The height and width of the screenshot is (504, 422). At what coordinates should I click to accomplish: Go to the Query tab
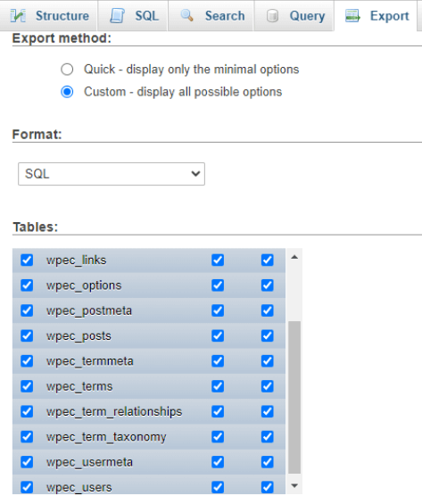[294, 16]
